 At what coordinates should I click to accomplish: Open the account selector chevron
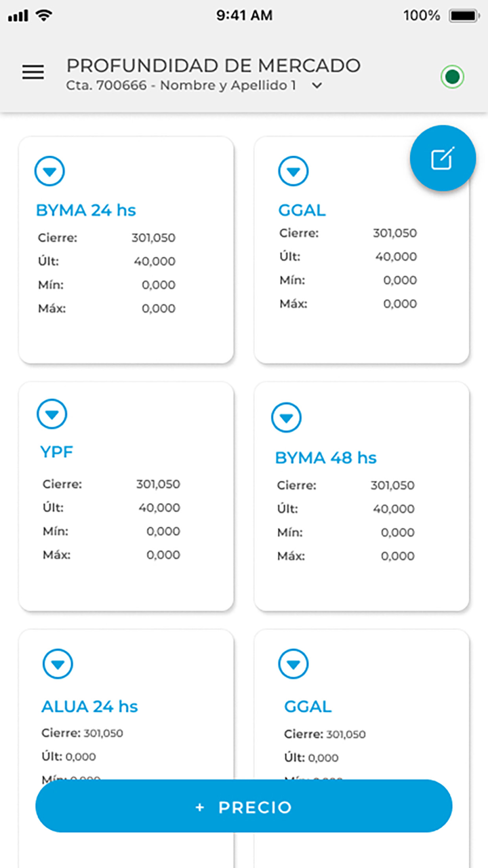pos(317,86)
